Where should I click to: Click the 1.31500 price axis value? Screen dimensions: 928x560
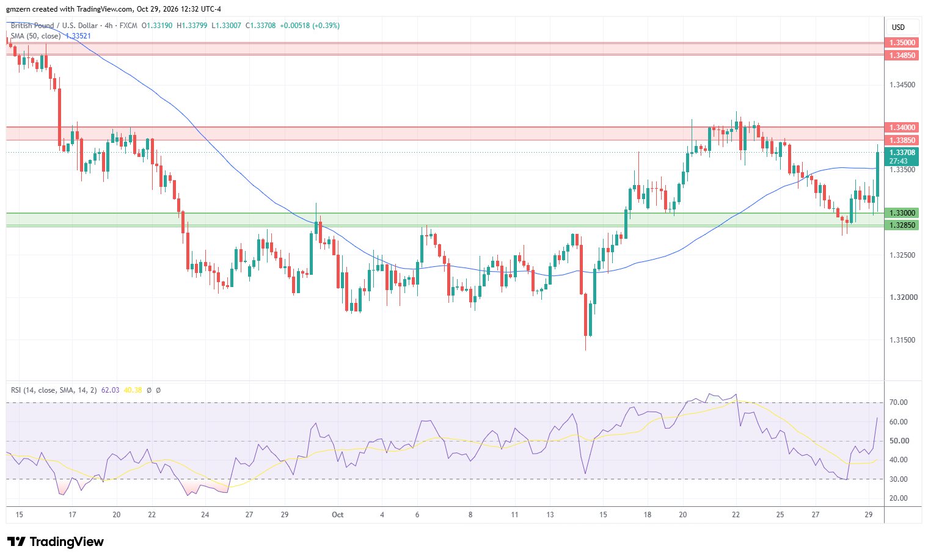coord(902,340)
